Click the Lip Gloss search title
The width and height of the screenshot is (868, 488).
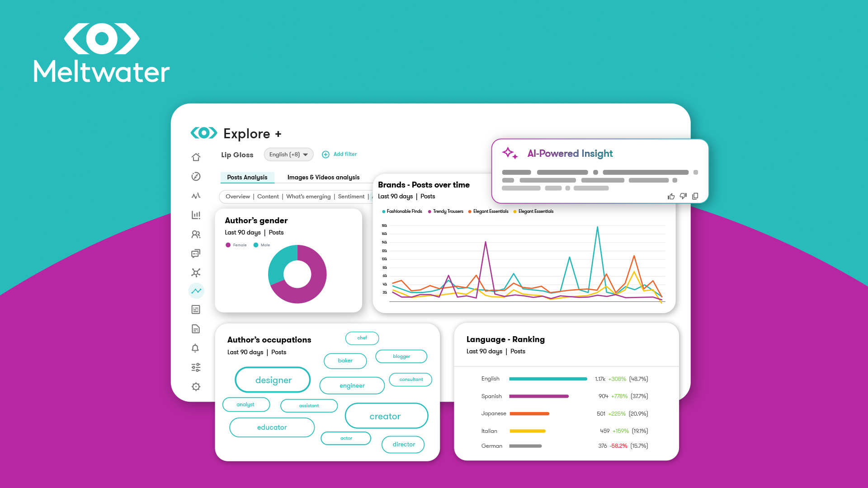(x=237, y=155)
